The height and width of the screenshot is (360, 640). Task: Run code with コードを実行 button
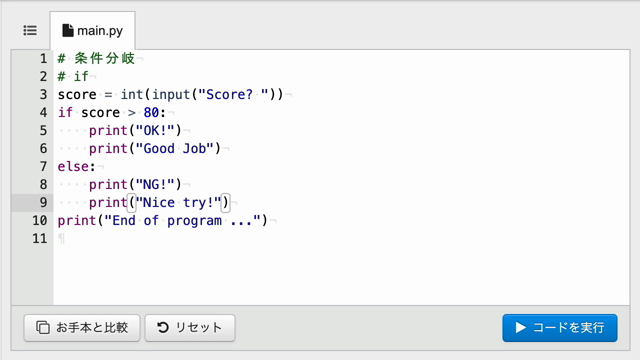pos(560,328)
